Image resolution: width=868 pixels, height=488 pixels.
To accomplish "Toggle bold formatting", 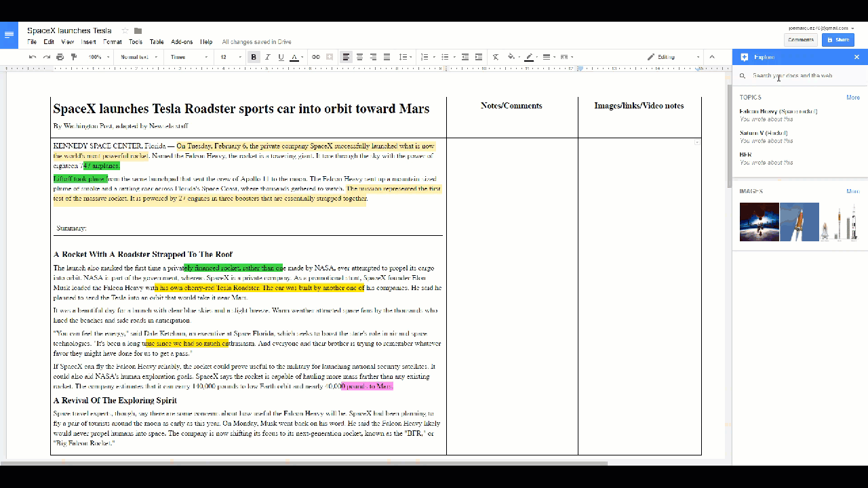I will point(254,57).
